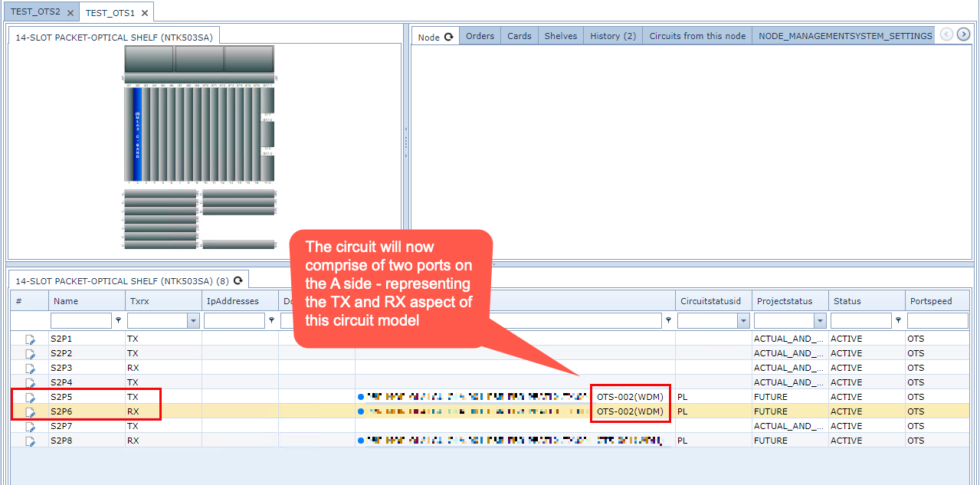
Task: Click the OTS-002(WDM) circuit on S2P5 row
Action: point(630,397)
